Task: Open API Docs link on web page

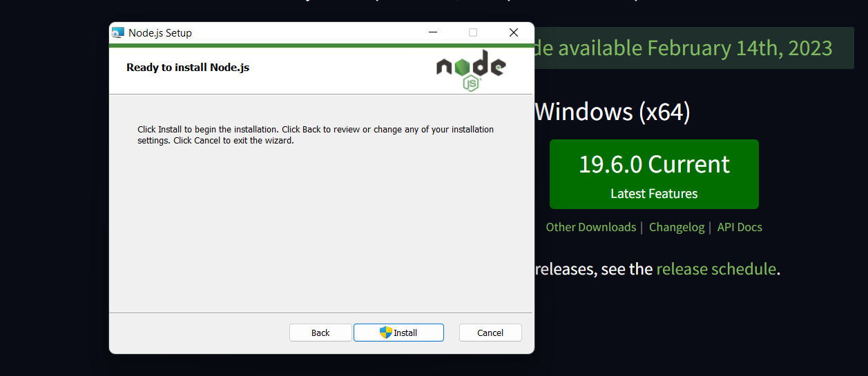Action: [x=740, y=227]
